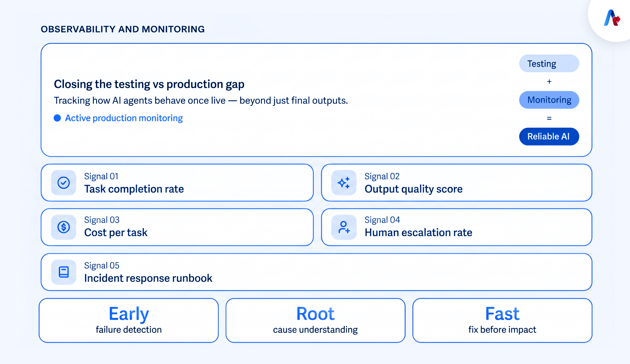Viewport: 630px width, 364px height.
Task: Open the Active production monitoring link
Action: [x=124, y=118]
